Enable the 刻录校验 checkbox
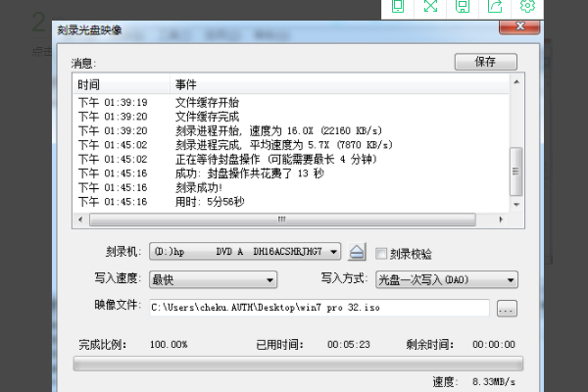 pos(381,254)
